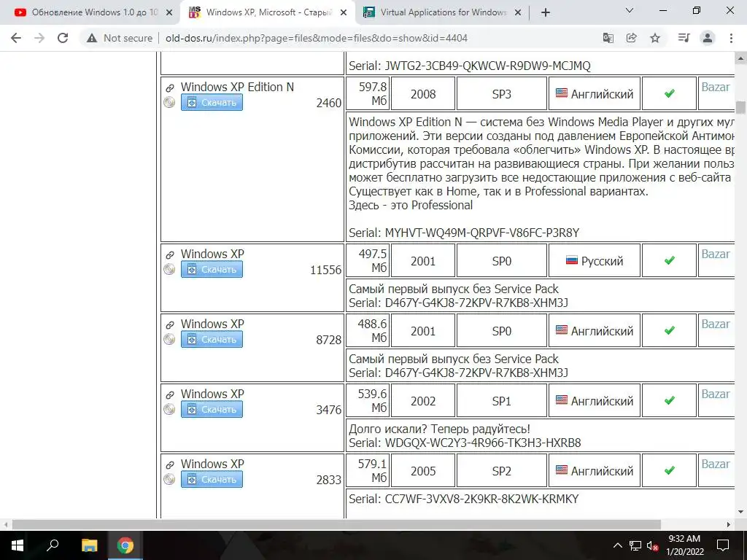Open the tab search chevron
Image resolution: width=747 pixels, height=560 pixels.
(x=630, y=10)
